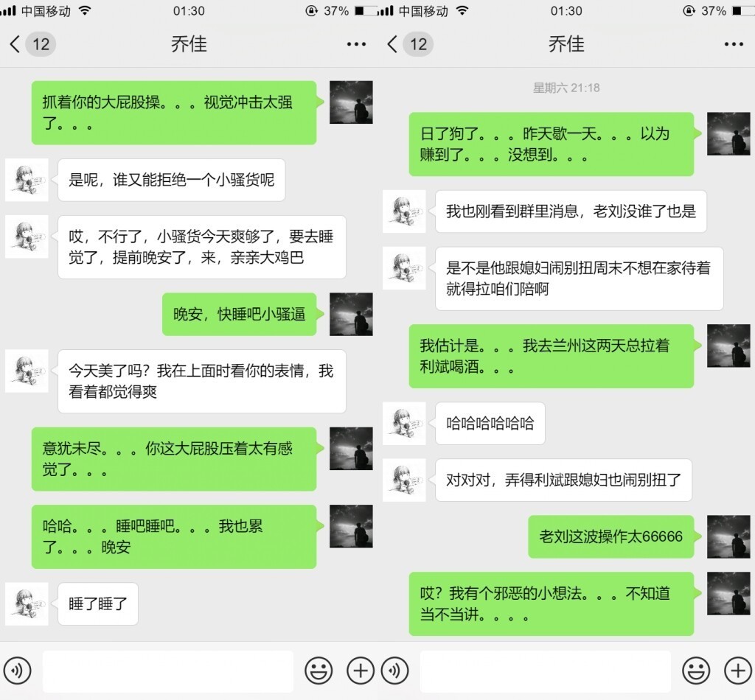Viewport: 755px width, 700px height.
Task: Tap the 睡了睡了 message bubble
Action: tap(98, 603)
